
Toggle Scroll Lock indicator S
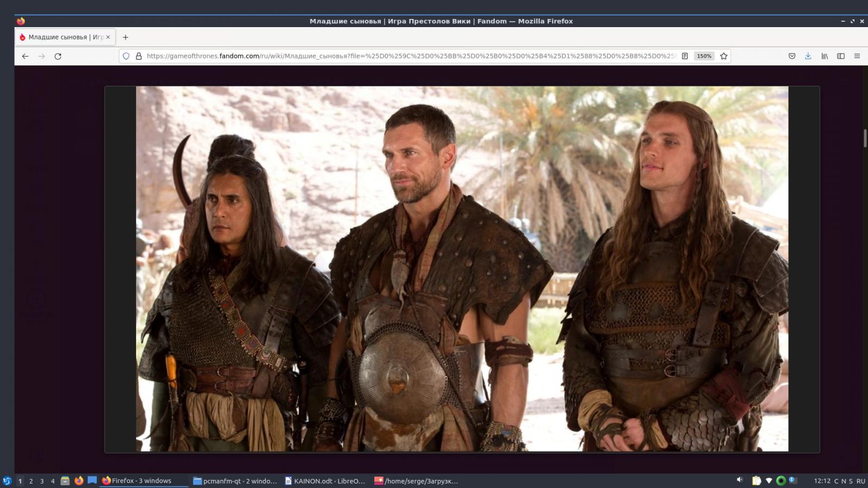point(851,481)
